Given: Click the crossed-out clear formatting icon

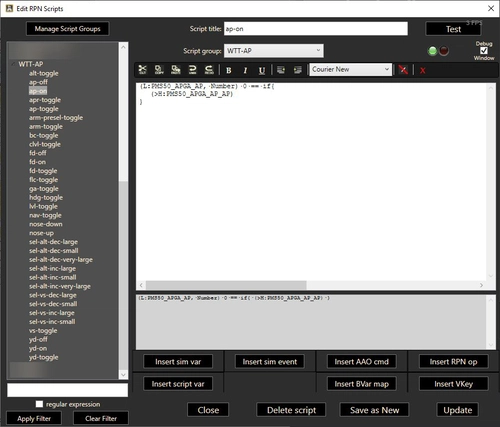Looking at the screenshot, I should (403, 70).
